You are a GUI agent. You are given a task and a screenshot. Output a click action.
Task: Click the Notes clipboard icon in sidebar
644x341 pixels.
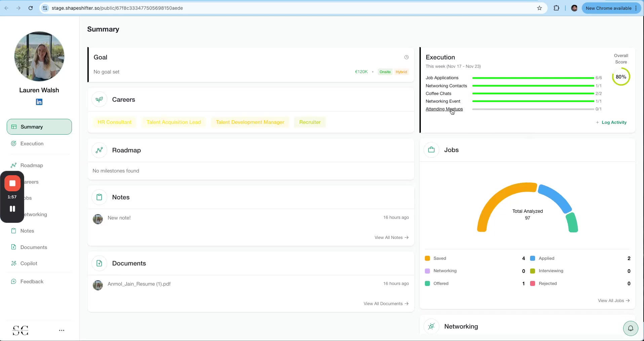(x=13, y=231)
